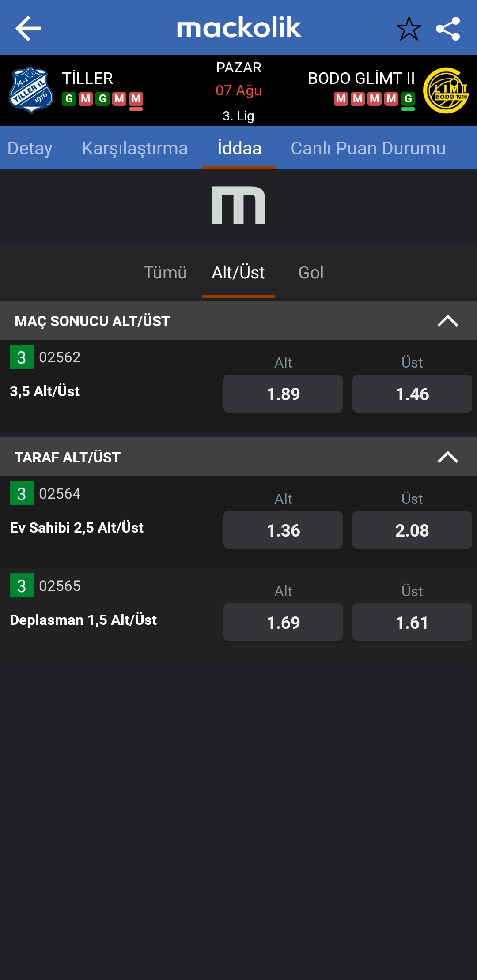The image size is (477, 980).
Task: Choose Deplasman 1,5 Alt 1.69
Action: (x=283, y=622)
